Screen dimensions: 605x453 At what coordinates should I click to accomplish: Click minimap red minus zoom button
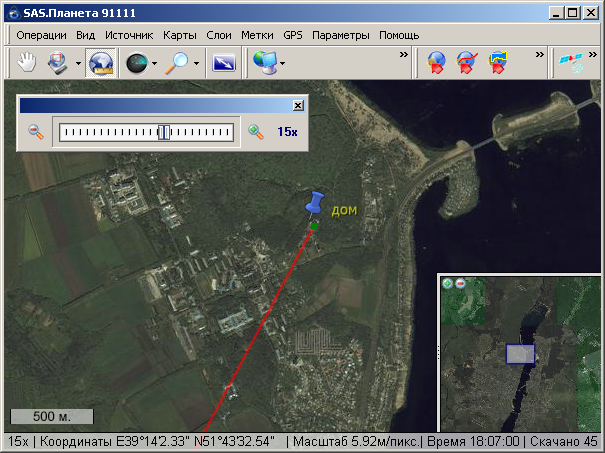point(459,283)
